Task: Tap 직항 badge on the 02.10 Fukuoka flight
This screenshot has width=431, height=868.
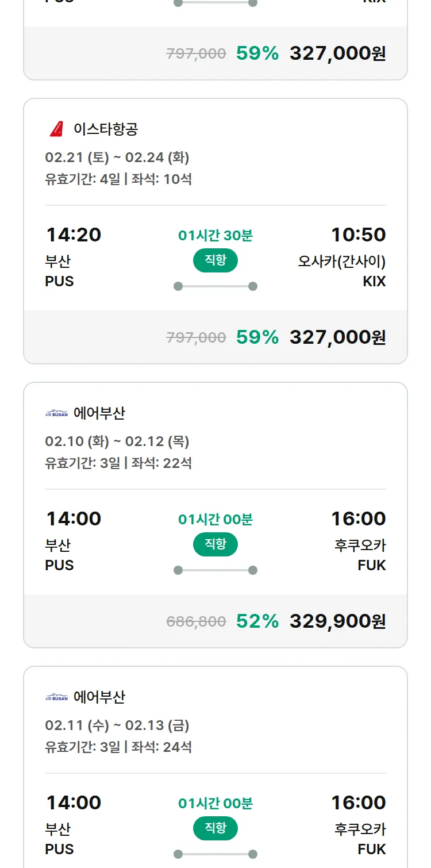Action: point(215,544)
